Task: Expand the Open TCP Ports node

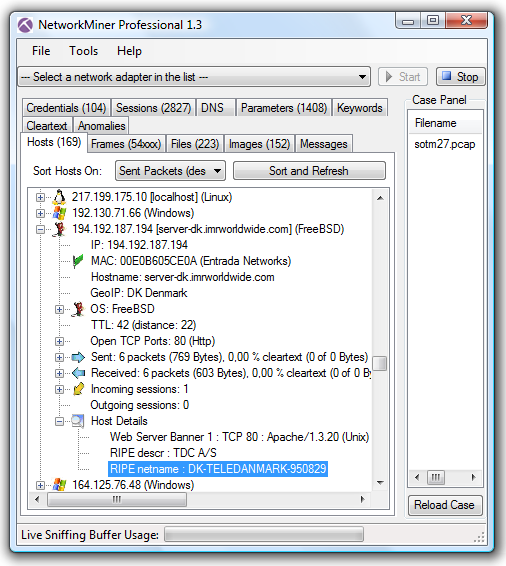Action: click(x=60, y=341)
